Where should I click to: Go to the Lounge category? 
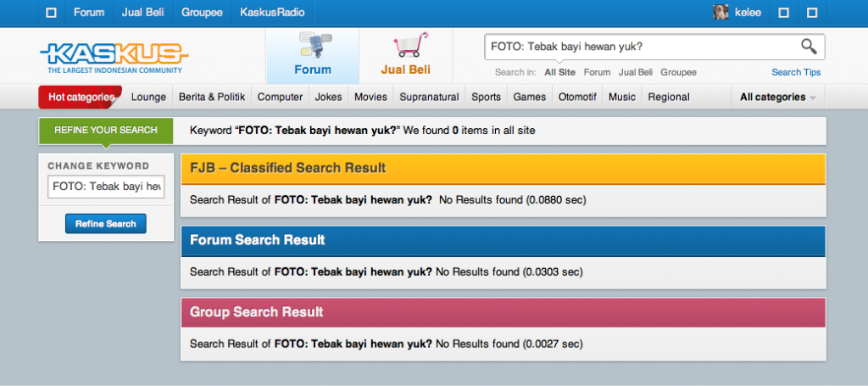pyautogui.click(x=148, y=97)
